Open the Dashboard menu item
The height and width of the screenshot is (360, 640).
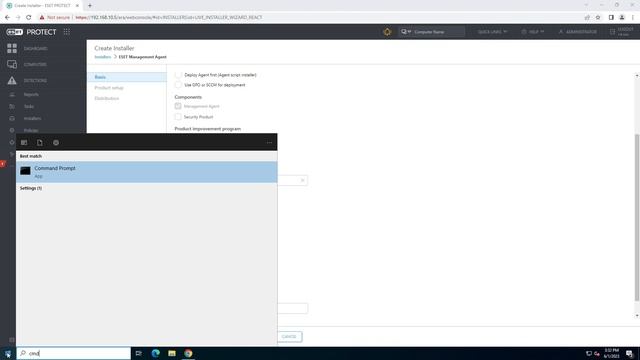36,49
